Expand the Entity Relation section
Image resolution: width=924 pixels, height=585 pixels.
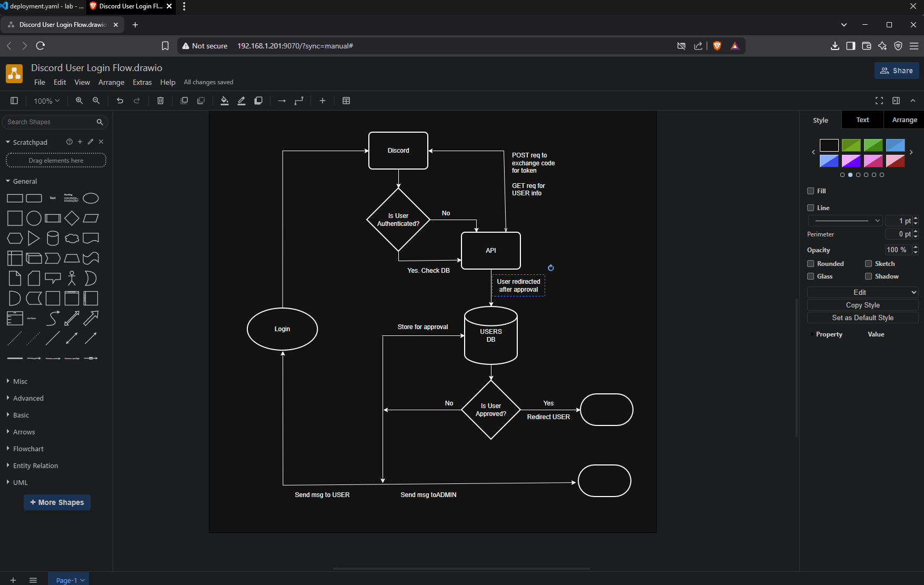coord(35,465)
